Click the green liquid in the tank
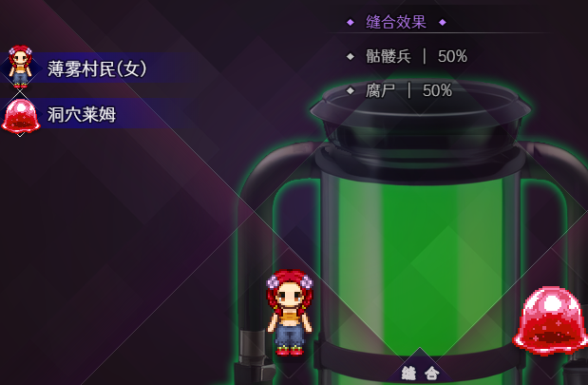Viewport: 588px width, 385px height. click(420, 262)
